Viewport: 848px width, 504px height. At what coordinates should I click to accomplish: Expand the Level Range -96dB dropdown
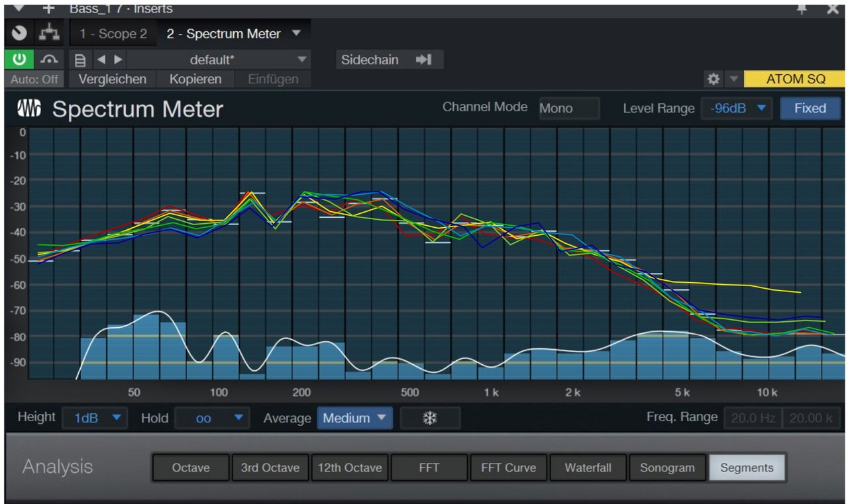tap(737, 108)
